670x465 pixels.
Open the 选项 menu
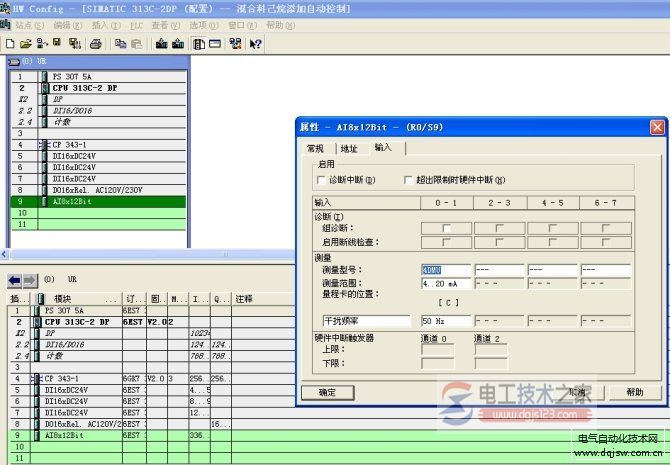click(x=204, y=26)
